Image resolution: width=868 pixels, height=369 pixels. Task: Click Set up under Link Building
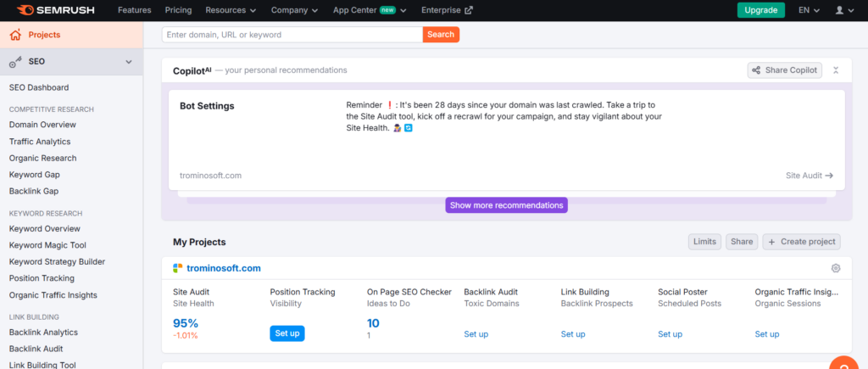(573, 334)
